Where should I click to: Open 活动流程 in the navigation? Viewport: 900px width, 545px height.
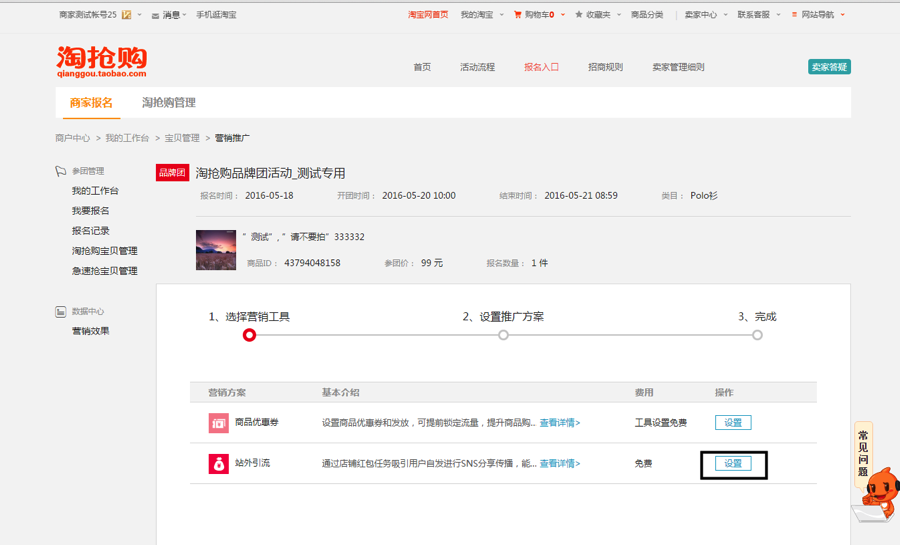(477, 67)
